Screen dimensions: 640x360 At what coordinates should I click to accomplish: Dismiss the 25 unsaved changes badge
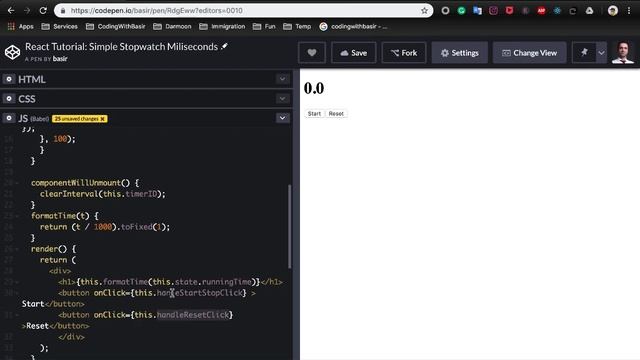[102, 119]
